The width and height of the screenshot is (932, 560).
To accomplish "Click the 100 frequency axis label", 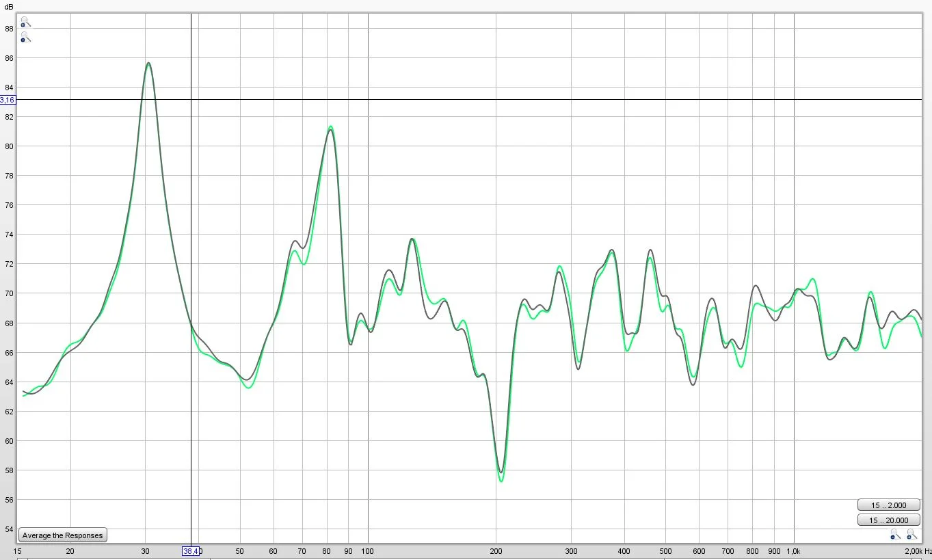I will [x=368, y=551].
